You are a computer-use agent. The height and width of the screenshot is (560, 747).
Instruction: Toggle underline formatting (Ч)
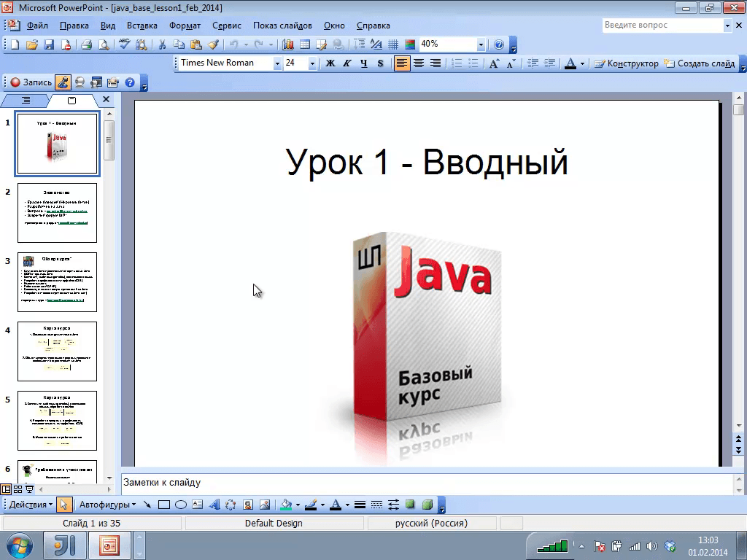(x=363, y=63)
